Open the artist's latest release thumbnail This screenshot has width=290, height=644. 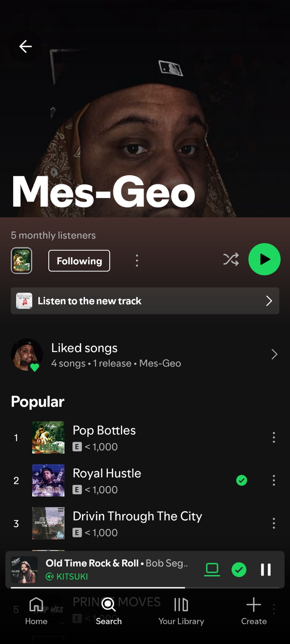point(22,260)
